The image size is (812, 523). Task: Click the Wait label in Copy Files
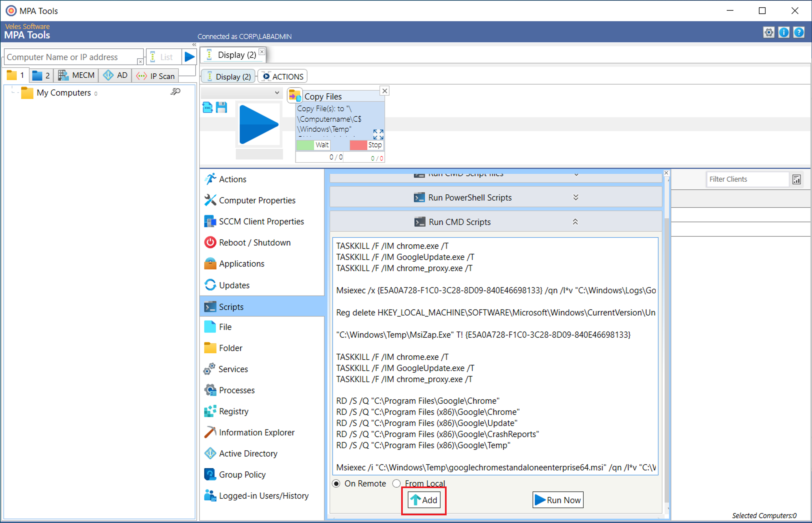(322, 145)
